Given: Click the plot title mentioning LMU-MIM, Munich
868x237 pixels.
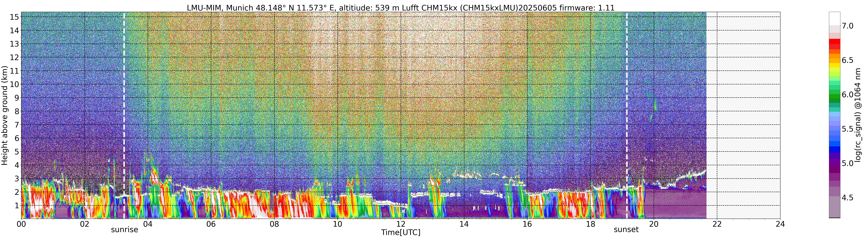Looking at the screenshot, I should point(401,7).
